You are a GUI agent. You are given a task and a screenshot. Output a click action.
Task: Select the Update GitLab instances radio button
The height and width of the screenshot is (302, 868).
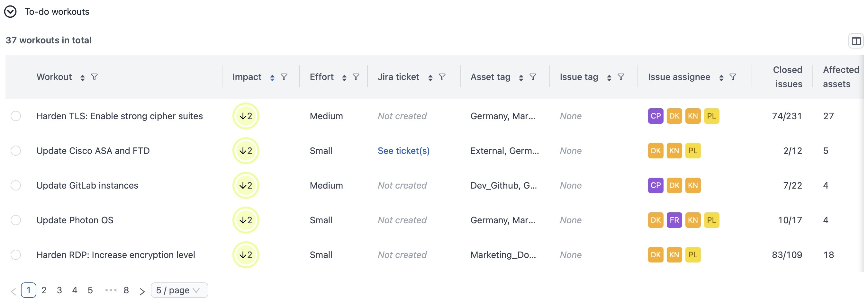pyautogui.click(x=16, y=185)
